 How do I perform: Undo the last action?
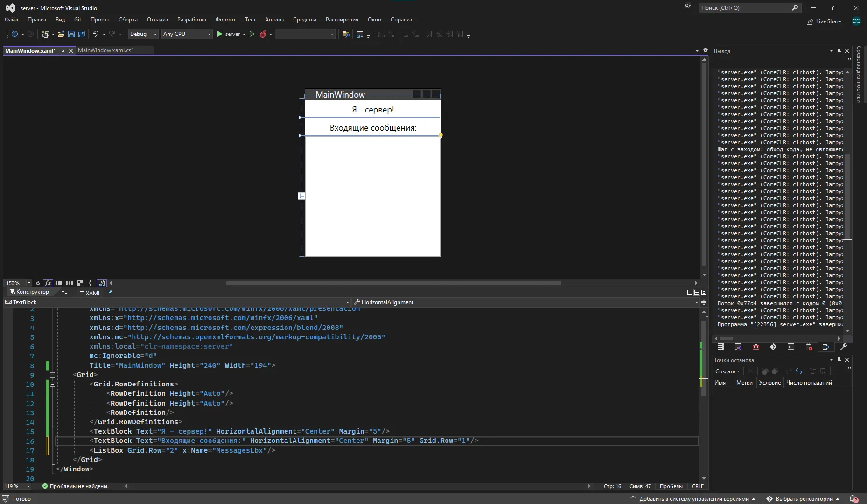click(96, 34)
